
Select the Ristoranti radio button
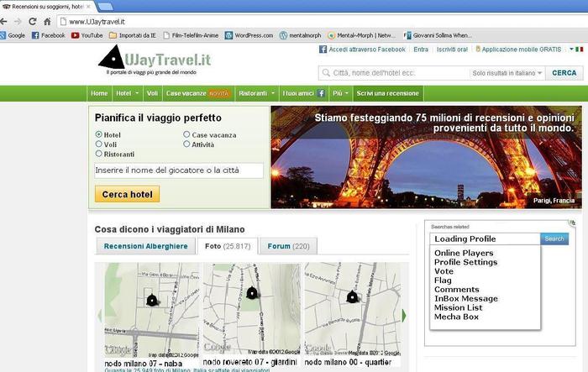click(98, 154)
